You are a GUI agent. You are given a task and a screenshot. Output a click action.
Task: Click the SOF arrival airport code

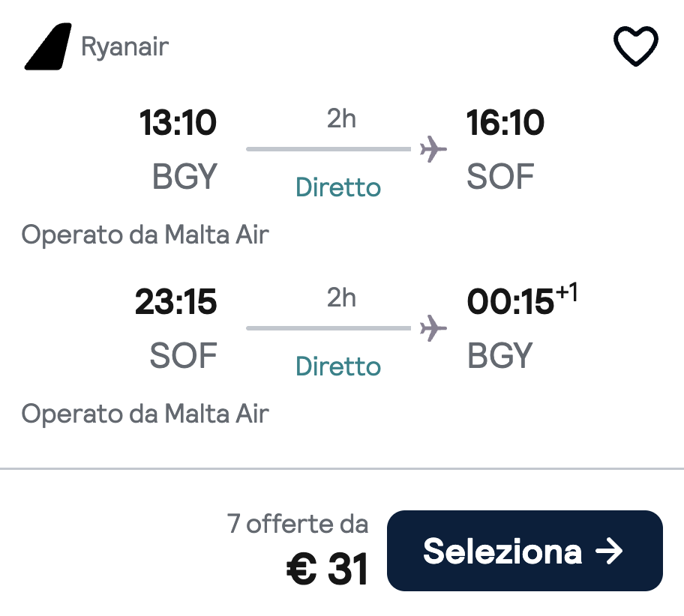(500, 177)
